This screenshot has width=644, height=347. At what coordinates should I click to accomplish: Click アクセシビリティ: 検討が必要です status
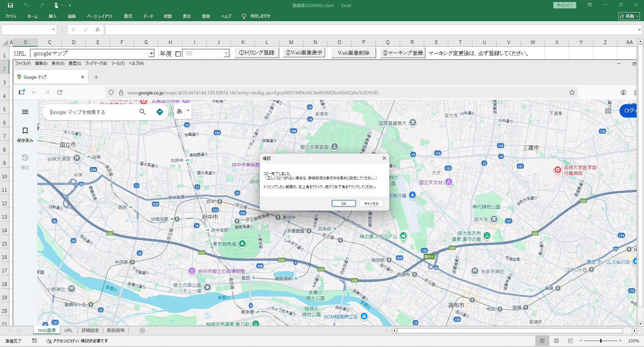(77, 341)
